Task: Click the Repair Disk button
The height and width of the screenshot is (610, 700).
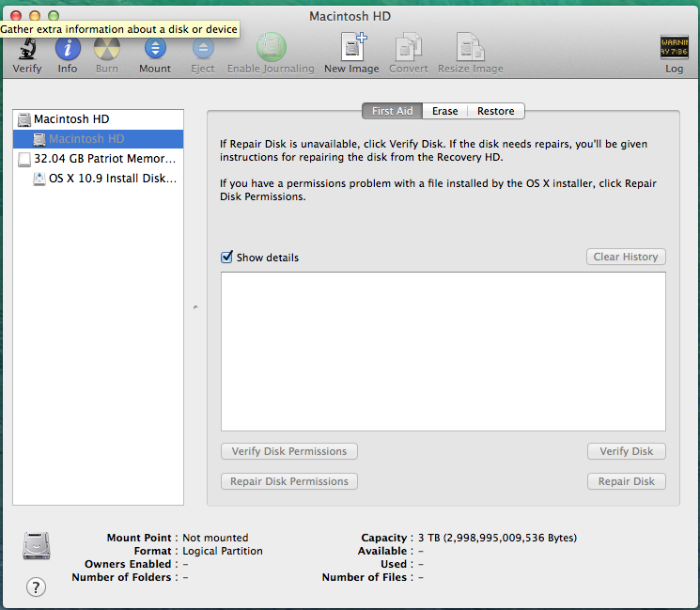Action: [x=627, y=481]
